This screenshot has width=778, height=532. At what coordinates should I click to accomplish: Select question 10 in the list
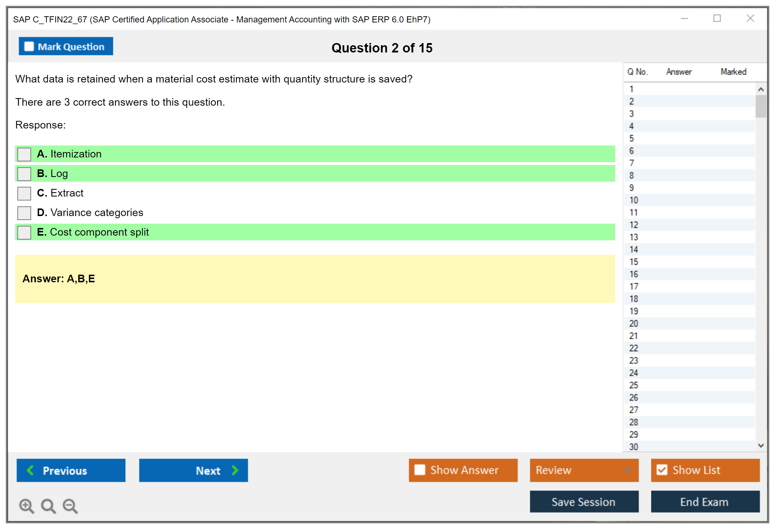634,200
